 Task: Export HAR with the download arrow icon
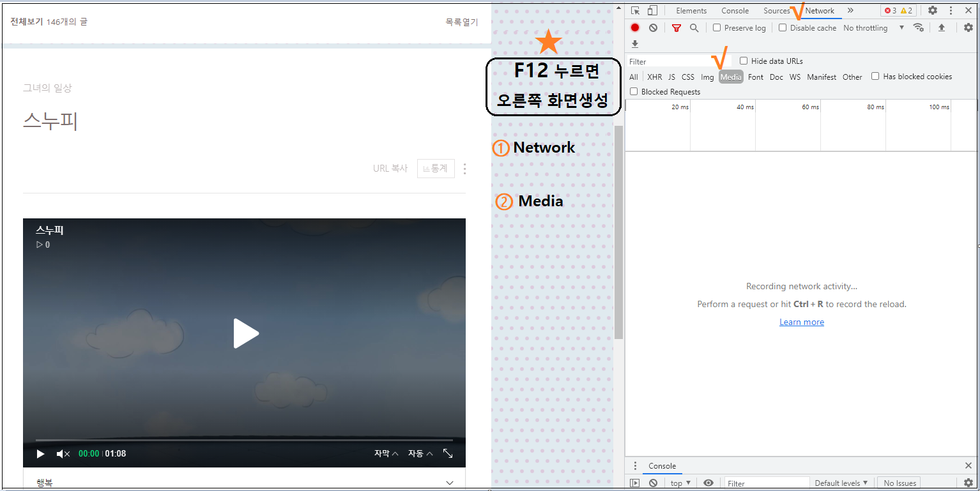[634, 44]
